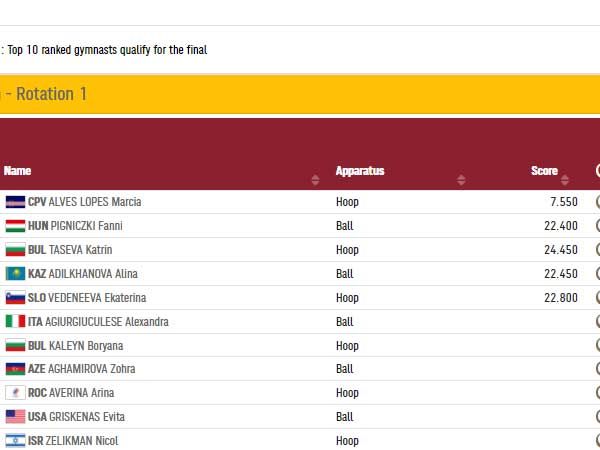Click the Apparatus column header label
This screenshot has width=600, height=450.
(360, 171)
